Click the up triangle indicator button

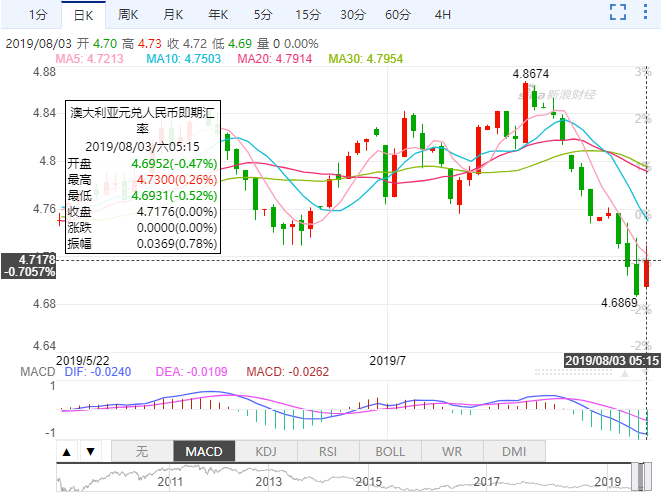pos(68,452)
